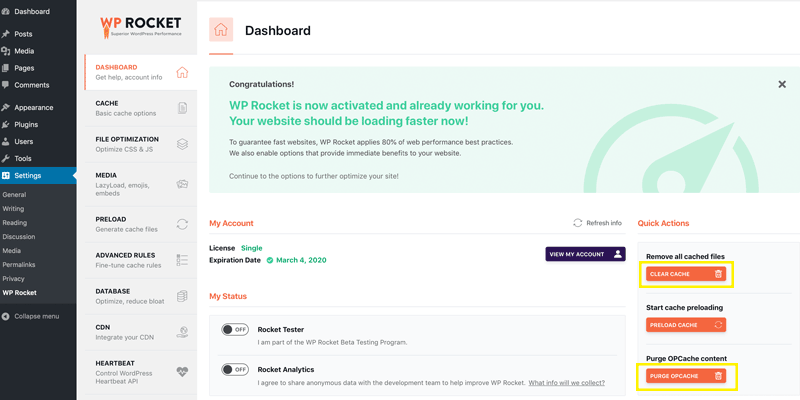Click the CDN globe icon

point(182,332)
